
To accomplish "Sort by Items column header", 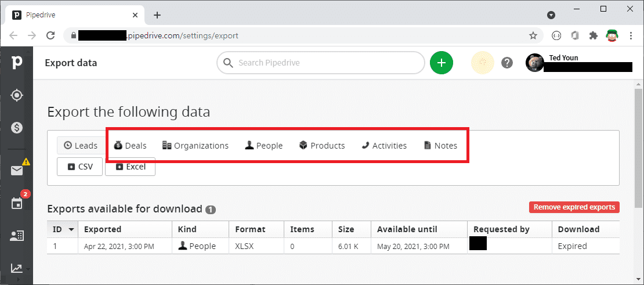I will 308,229.
